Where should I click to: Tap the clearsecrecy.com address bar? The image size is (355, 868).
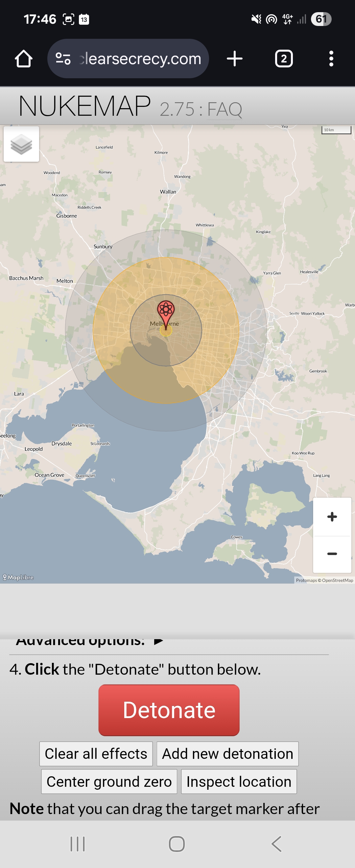128,59
